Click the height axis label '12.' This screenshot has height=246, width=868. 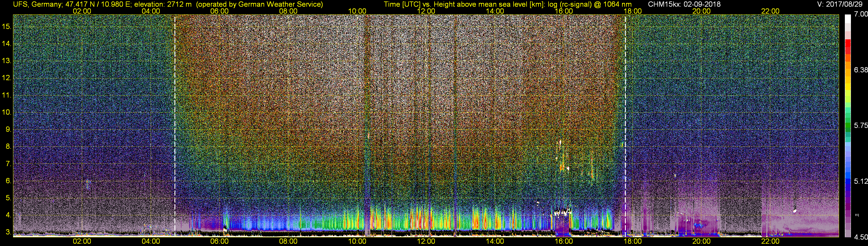coord(7,78)
